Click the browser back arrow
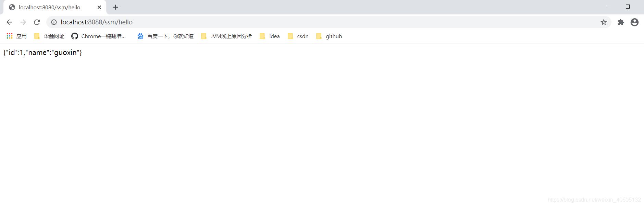 (x=9, y=22)
